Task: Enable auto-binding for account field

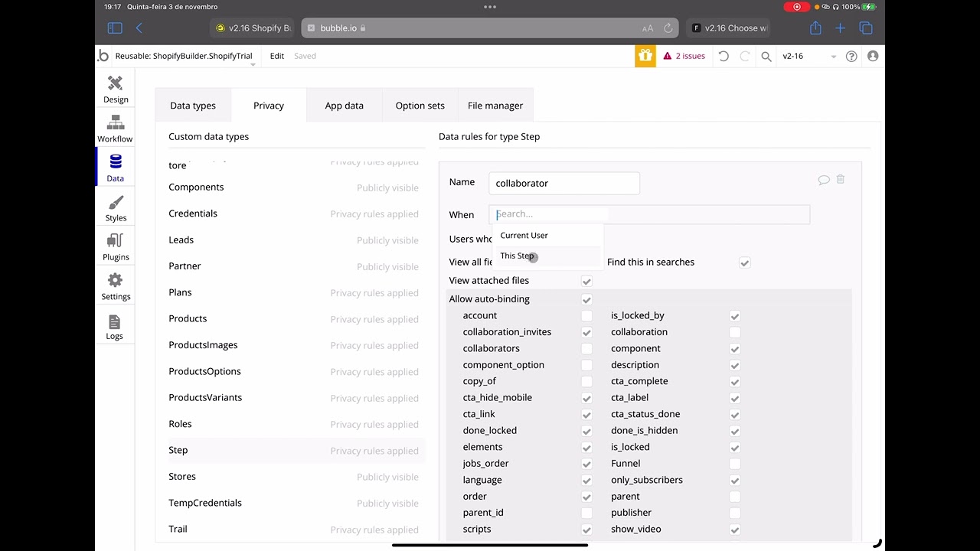Action: coord(586,316)
